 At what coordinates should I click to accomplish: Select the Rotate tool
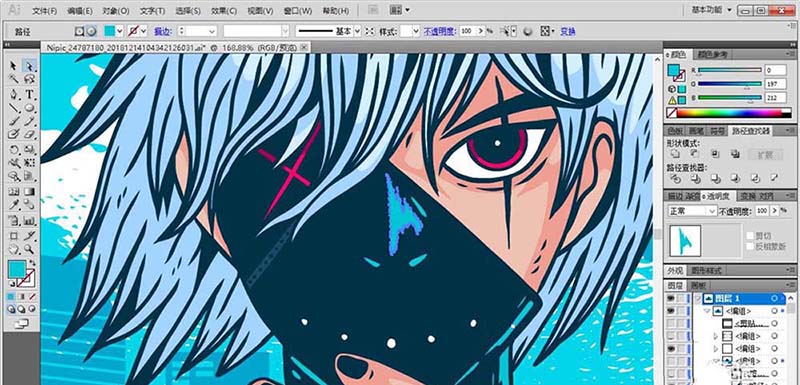point(14,150)
